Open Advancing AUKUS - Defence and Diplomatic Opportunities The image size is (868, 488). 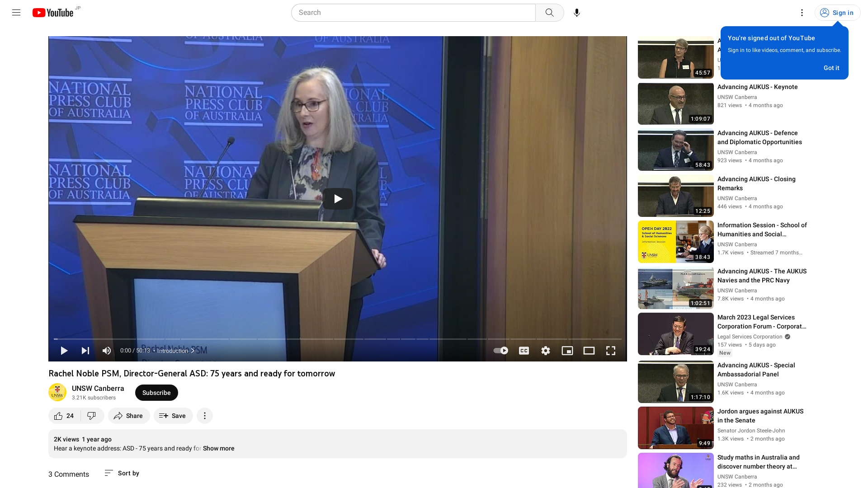point(759,137)
